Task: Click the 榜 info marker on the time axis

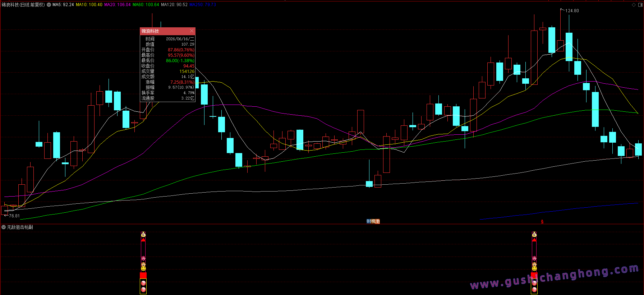Action: [373, 221]
